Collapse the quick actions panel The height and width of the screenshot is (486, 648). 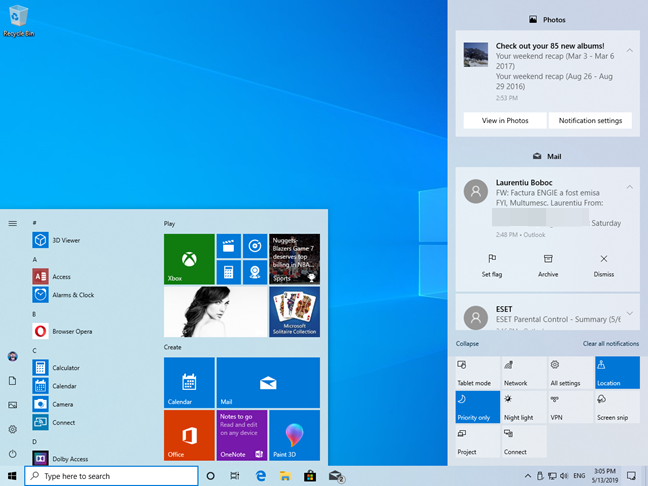467,343
